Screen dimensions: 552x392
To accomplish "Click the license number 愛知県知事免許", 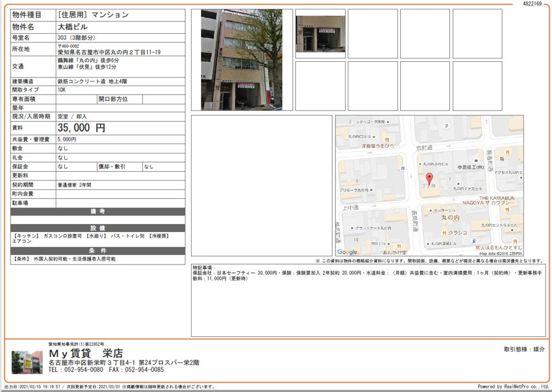I will [x=76, y=345].
